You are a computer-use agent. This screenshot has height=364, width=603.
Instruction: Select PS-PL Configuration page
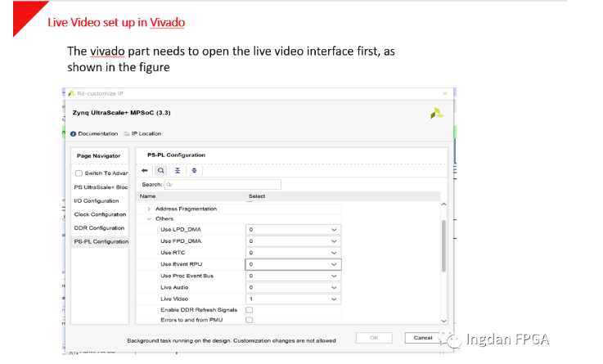(101, 241)
